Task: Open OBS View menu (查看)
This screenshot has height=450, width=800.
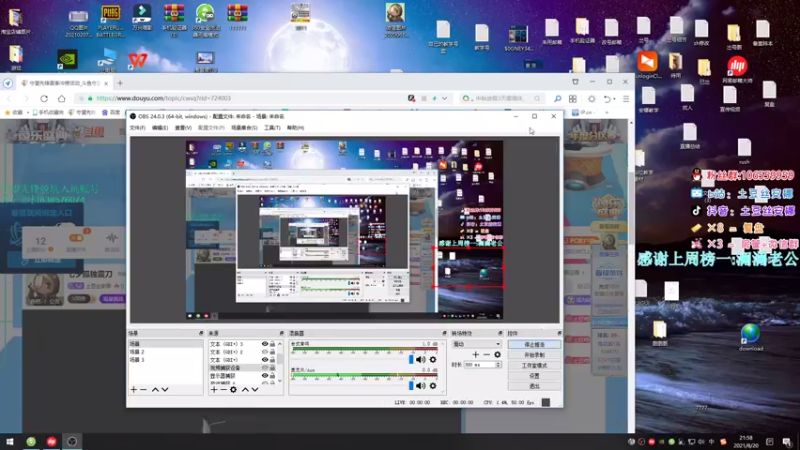Action: click(x=183, y=128)
